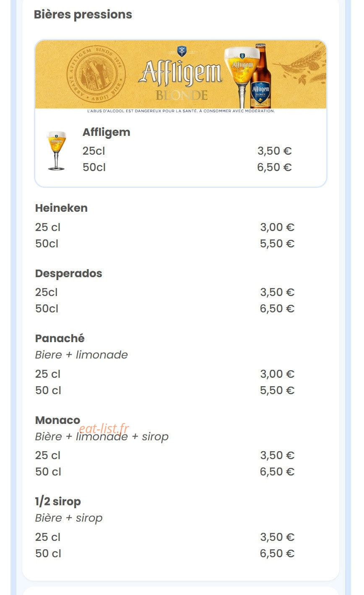The image size is (364, 595).
Task: Click the small Affligem glass icon
Action: pos(56,151)
